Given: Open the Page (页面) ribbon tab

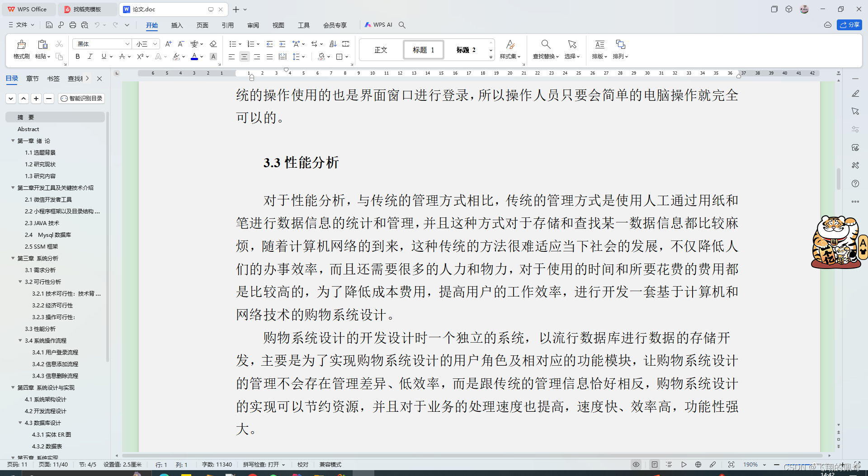Looking at the screenshot, I should click(x=203, y=25).
